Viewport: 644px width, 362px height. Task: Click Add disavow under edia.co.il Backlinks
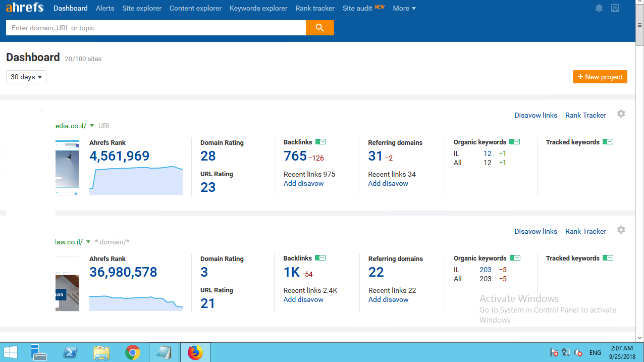[x=304, y=183]
